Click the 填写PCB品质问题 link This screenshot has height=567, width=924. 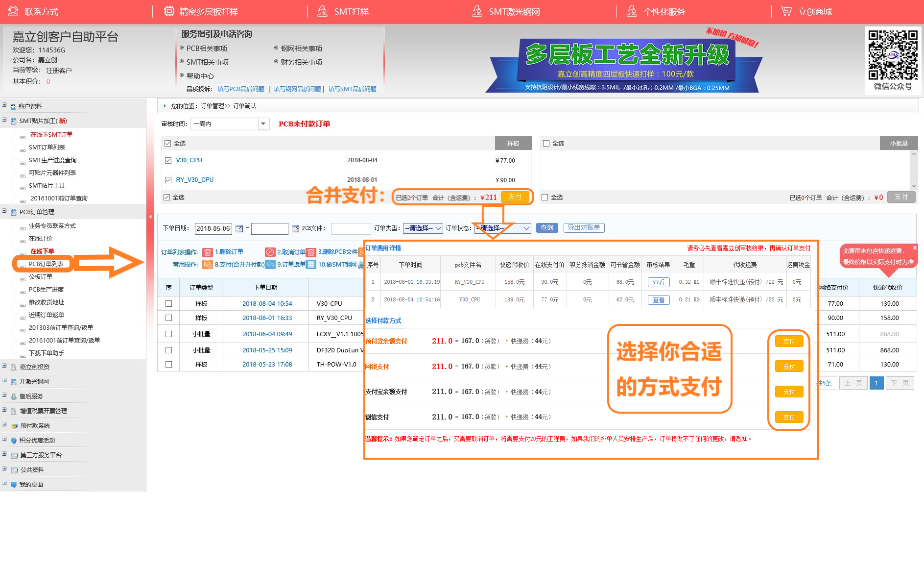point(241,89)
